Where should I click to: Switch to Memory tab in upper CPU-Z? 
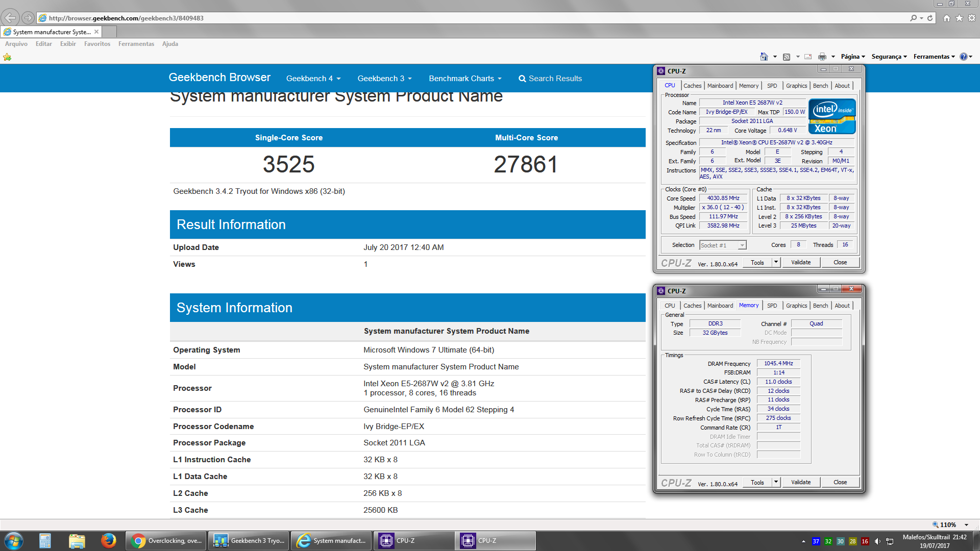tap(749, 86)
